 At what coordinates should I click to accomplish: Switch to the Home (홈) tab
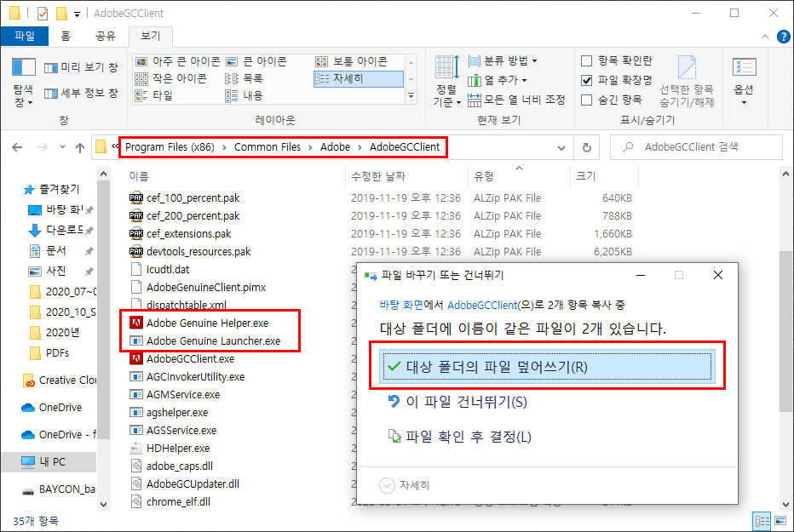click(66, 36)
